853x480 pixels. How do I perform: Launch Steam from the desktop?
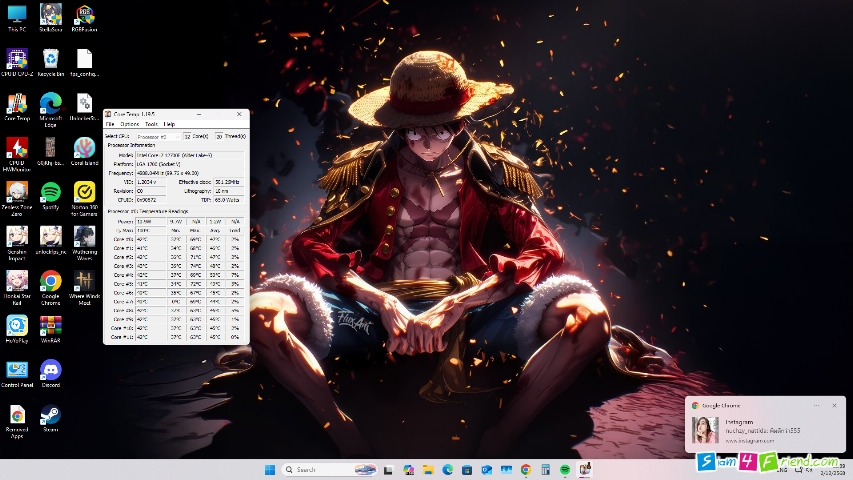(51, 418)
